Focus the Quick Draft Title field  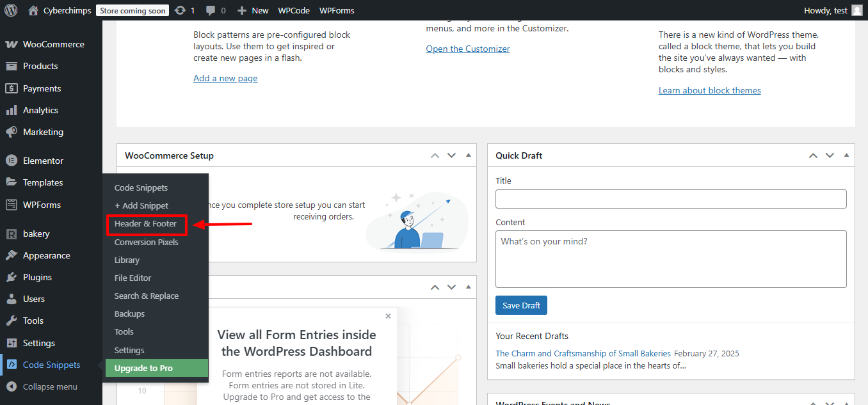[671, 198]
